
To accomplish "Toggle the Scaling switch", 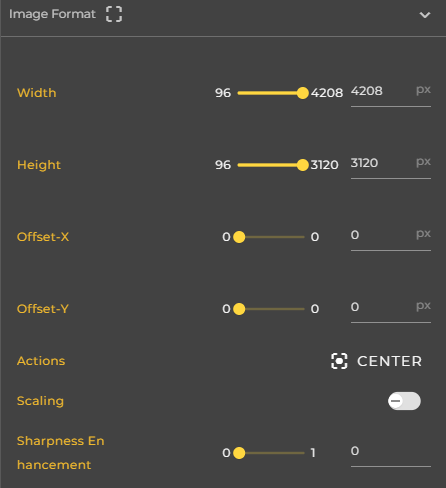I will [404, 401].
